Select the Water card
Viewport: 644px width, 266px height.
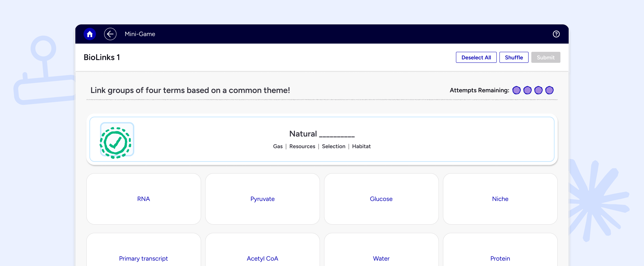coord(381,250)
